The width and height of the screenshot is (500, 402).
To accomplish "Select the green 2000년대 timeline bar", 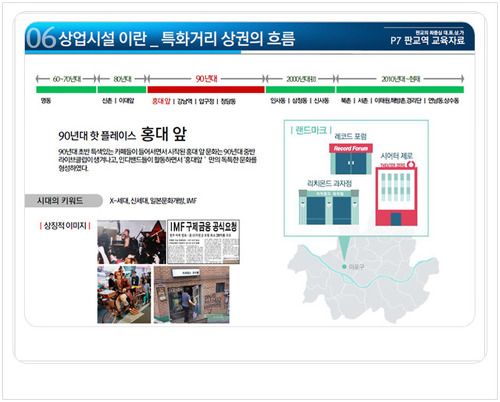I will [300, 89].
